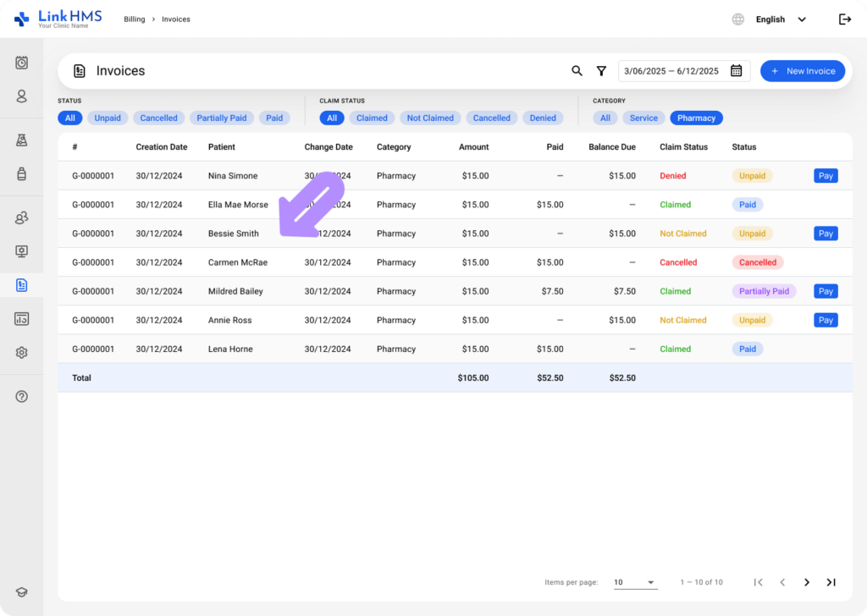867x616 pixels.
Task: Click the Billing breadcrumb
Action: point(135,19)
